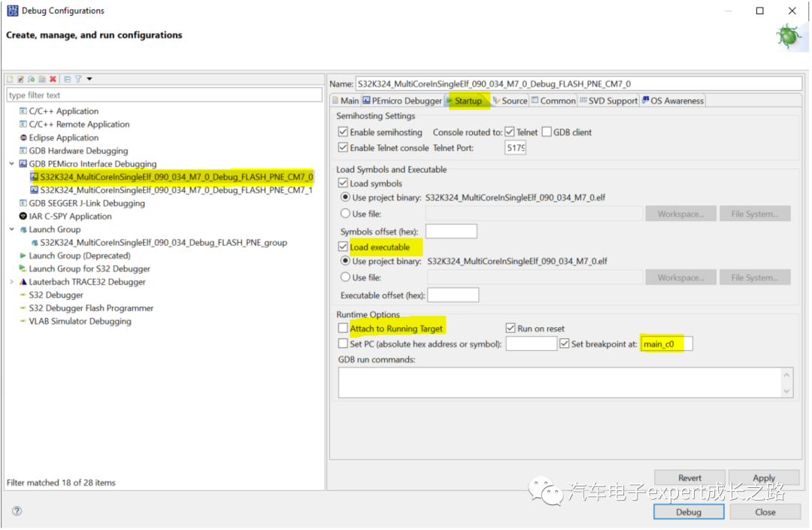Click the help question mark icon
This screenshot has height=530, width=812.
[17, 511]
